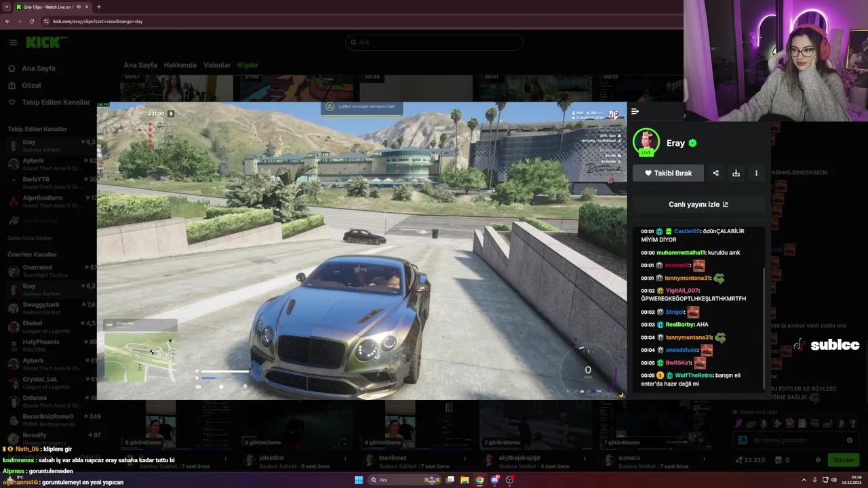868x488 pixels.
Task: Open a new browser tab
Action: click(x=98, y=7)
